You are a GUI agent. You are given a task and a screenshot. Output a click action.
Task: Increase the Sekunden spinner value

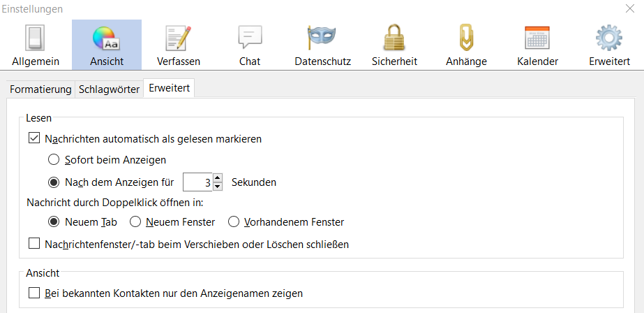click(217, 178)
